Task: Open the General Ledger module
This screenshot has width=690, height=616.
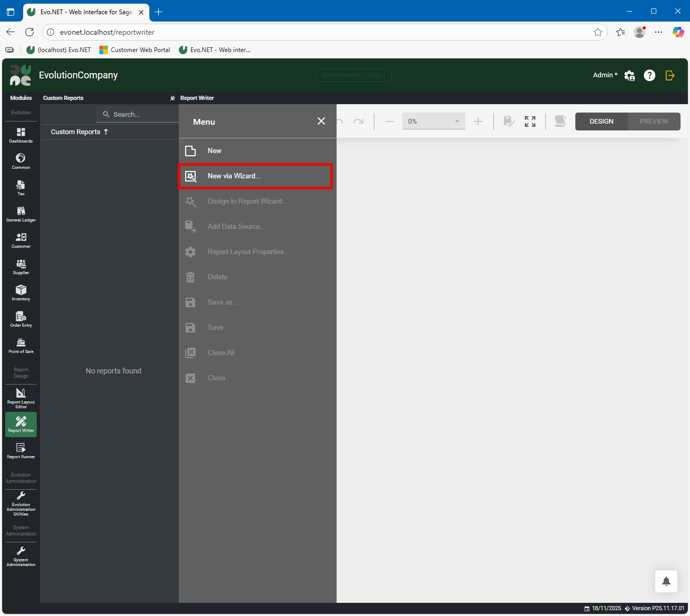Action: tap(21, 214)
